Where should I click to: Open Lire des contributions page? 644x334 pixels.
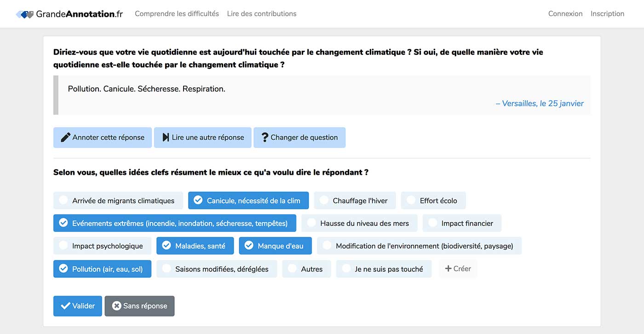262,14
